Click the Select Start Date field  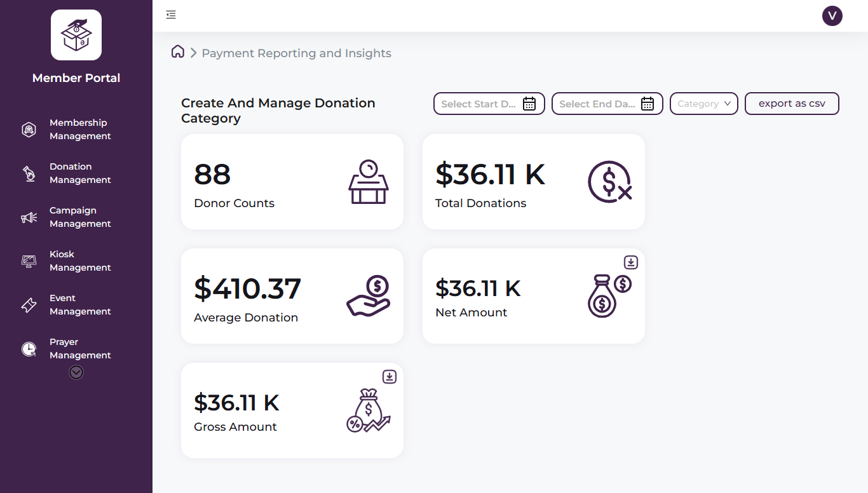(478, 104)
